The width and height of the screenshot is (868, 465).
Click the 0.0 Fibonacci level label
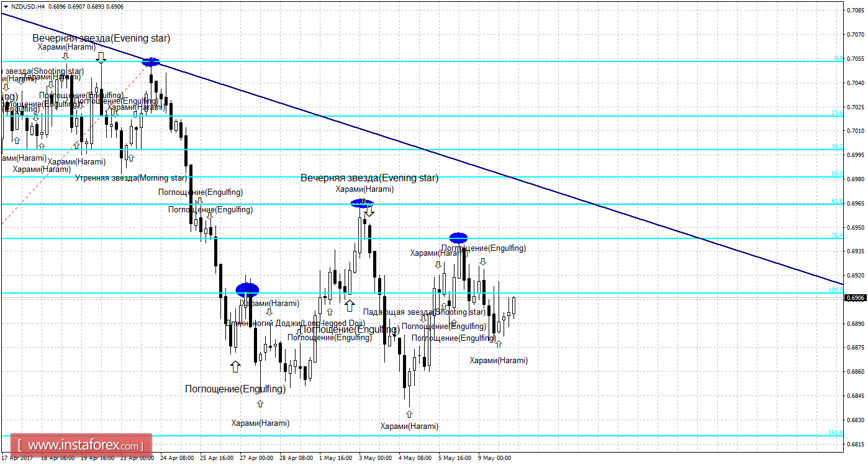click(x=838, y=58)
